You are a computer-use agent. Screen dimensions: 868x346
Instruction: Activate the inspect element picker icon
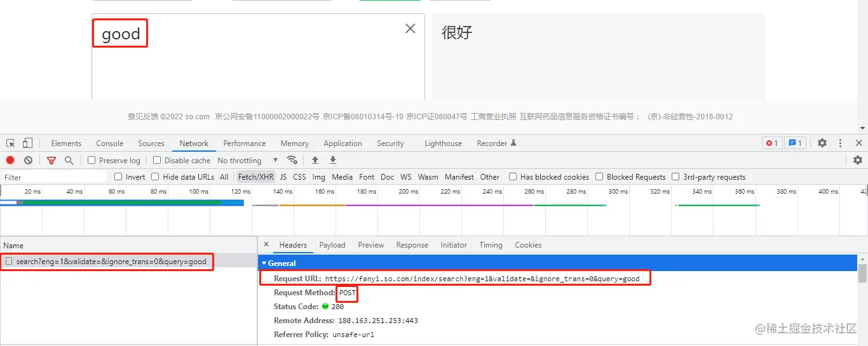[10, 143]
